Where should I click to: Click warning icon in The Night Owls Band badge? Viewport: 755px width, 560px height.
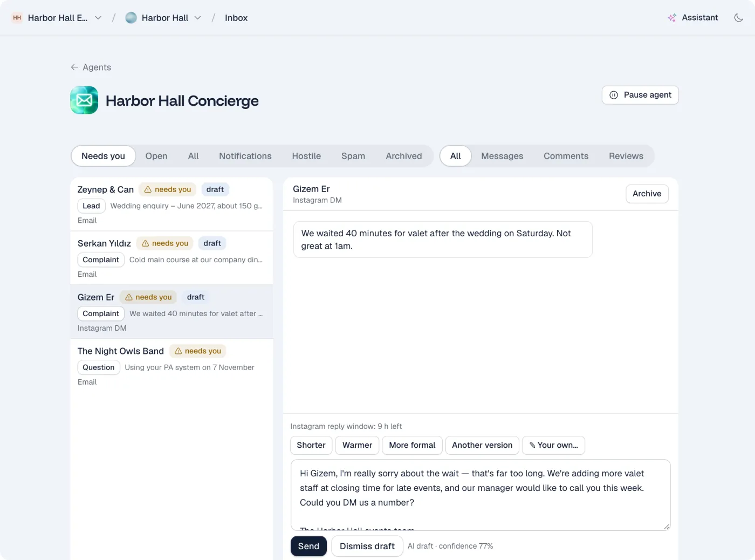click(x=178, y=351)
